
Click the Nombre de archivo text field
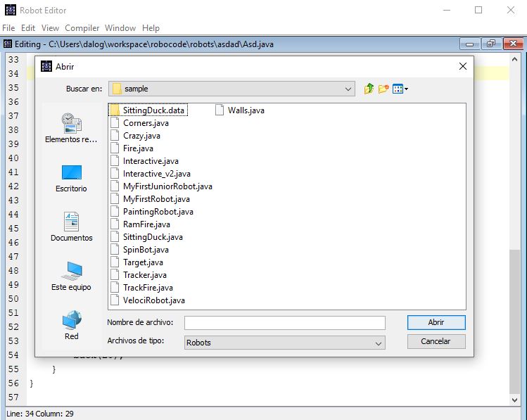284,323
